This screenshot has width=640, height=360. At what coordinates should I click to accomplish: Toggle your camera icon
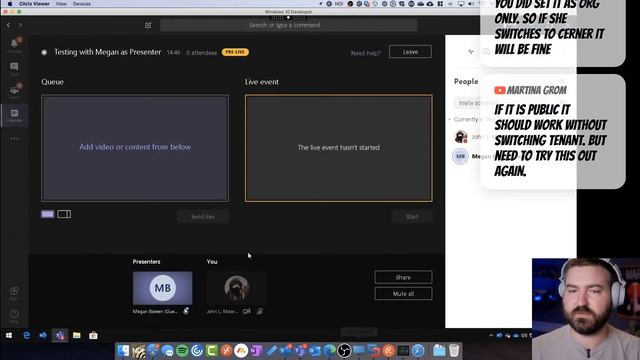(x=247, y=311)
